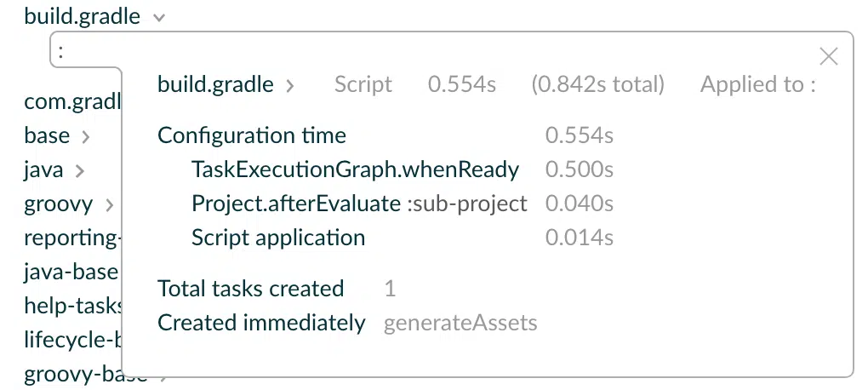Click the Script application row
The width and height of the screenshot is (868, 390).
[402, 238]
